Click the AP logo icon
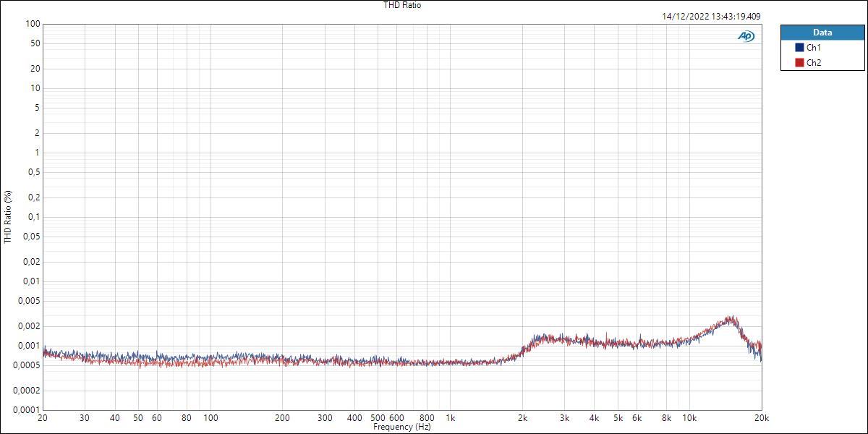The width and height of the screenshot is (868, 434). tap(746, 34)
